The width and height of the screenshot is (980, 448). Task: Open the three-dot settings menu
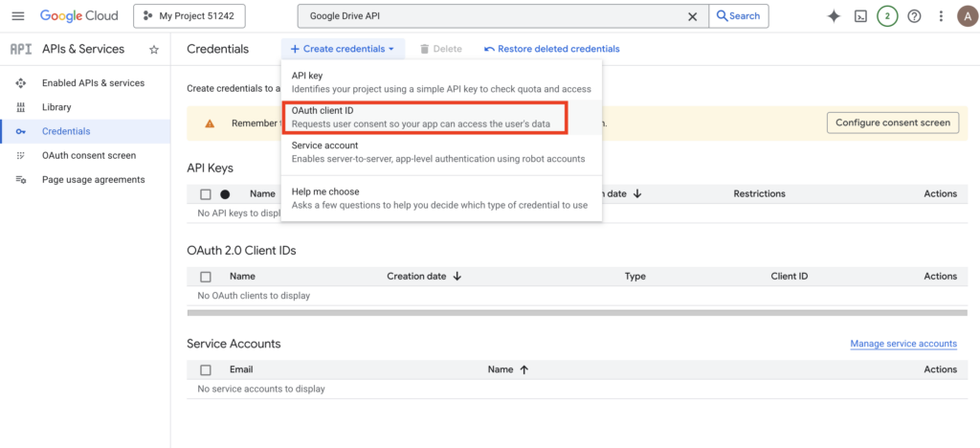[x=941, y=16]
